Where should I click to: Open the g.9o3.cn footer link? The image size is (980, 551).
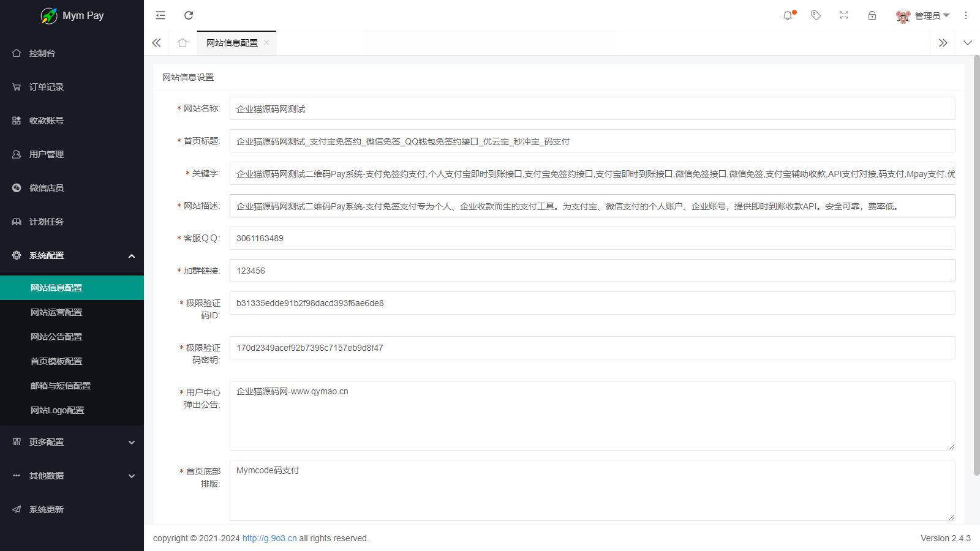pos(269,538)
